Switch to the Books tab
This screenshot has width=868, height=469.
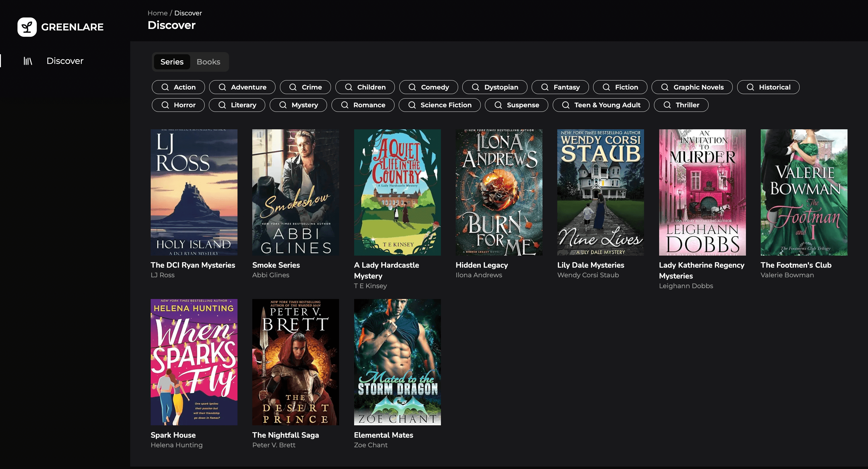208,62
